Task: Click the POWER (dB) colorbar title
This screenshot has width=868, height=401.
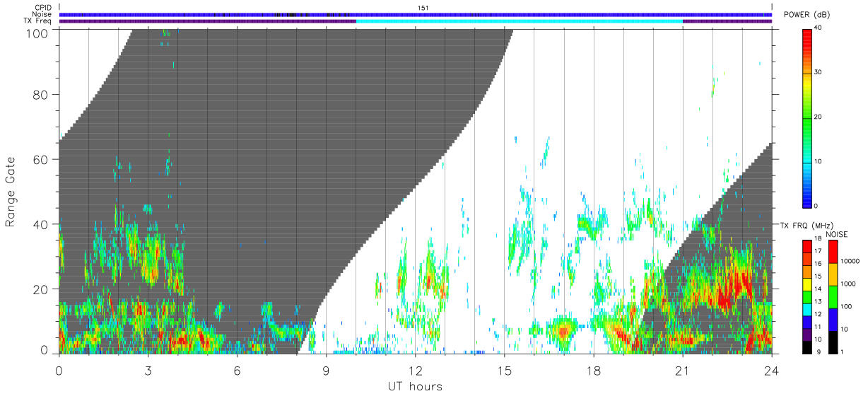Action: (807, 15)
